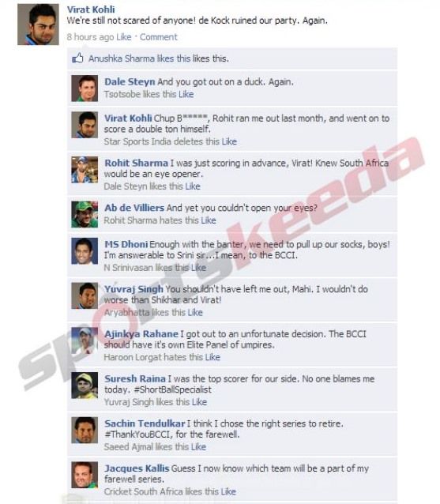Click Dale Steyn's comment avatar
The image size is (440, 504).
point(85,88)
